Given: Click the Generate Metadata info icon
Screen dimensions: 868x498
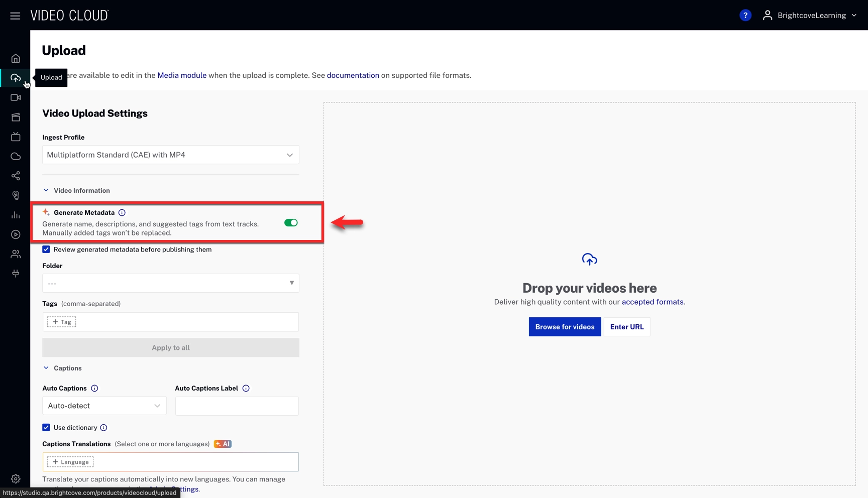Looking at the screenshot, I should point(122,213).
